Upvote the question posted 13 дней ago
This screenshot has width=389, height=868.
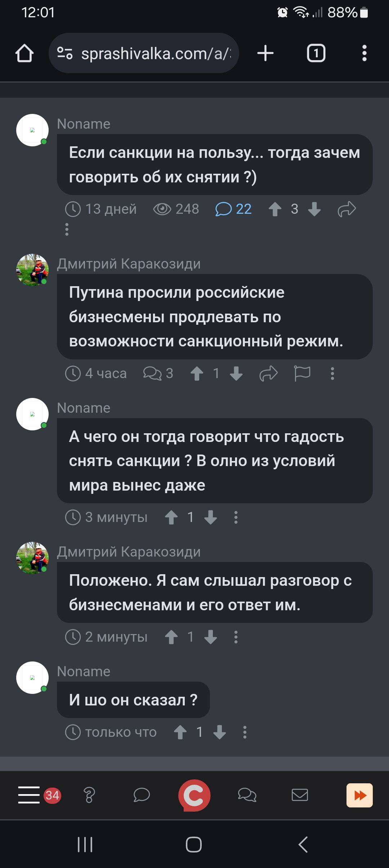275,209
